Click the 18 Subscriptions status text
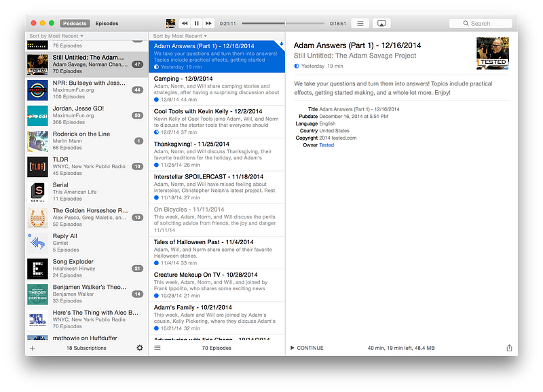 pyautogui.click(x=86, y=348)
